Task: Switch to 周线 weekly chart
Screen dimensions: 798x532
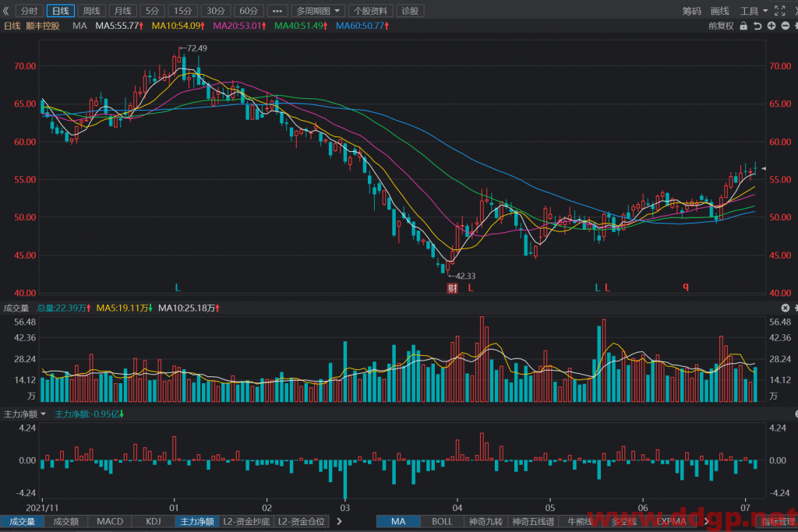Action: pyautogui.click(x=92, y=11)
